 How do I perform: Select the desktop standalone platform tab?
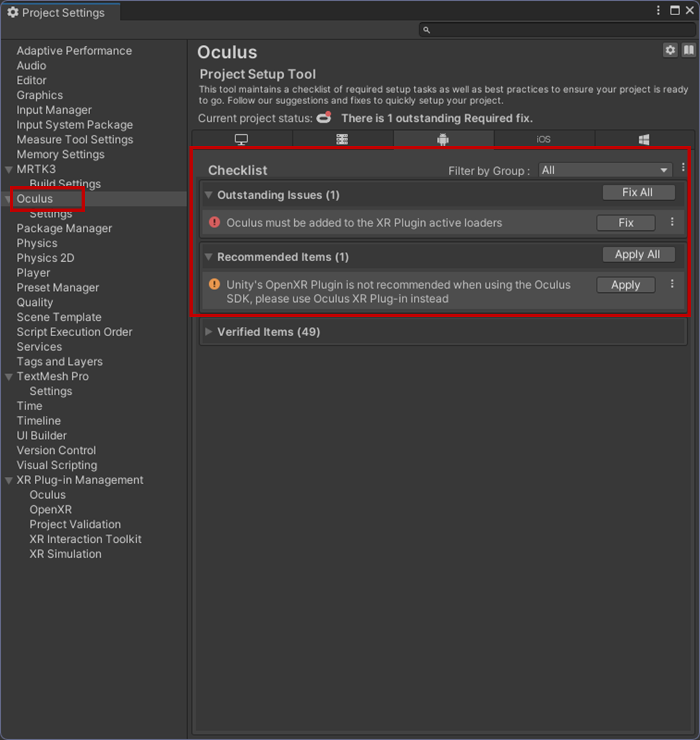[241, 139]
